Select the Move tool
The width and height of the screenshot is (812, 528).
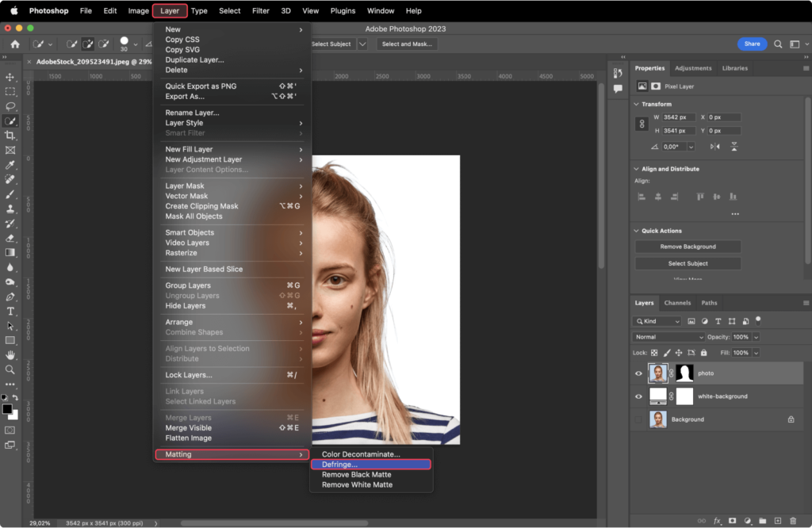pyautogui.click(x=11, y=76)
